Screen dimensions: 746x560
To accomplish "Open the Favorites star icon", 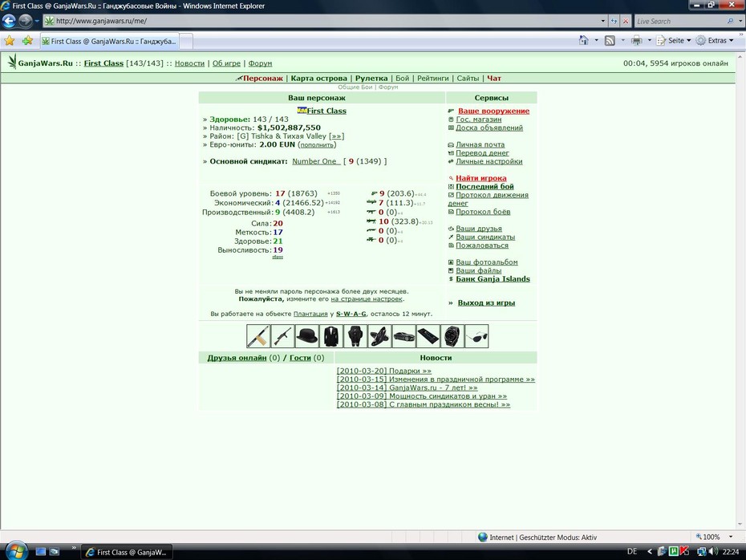I will [10, 41].
